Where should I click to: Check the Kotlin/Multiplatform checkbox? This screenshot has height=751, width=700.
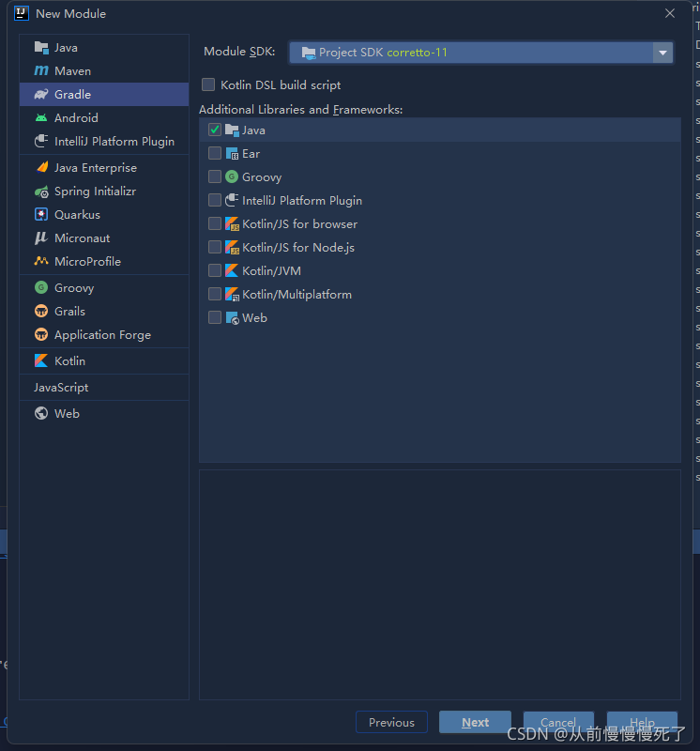pos(215,294)
